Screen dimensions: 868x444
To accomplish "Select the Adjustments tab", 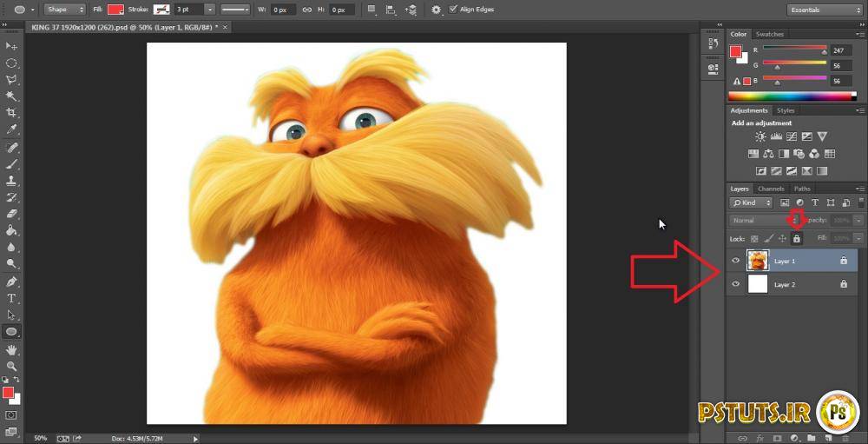I will coord(748,110).
